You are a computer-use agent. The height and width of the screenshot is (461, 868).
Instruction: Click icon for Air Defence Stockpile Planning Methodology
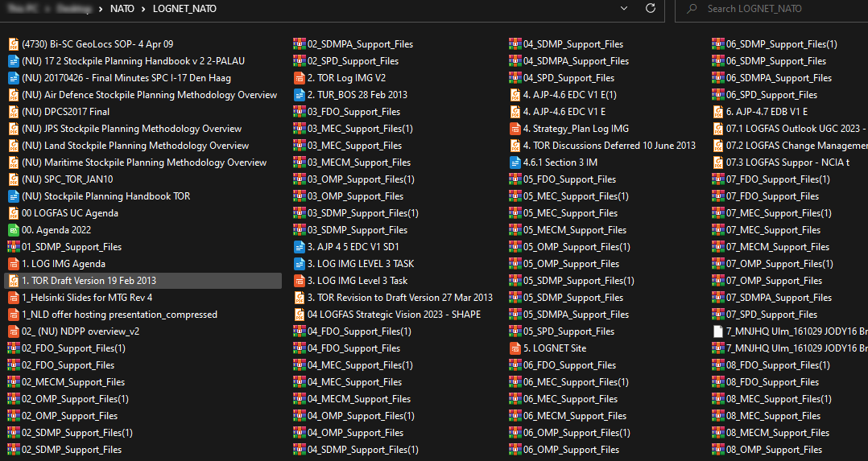point(14,95)
